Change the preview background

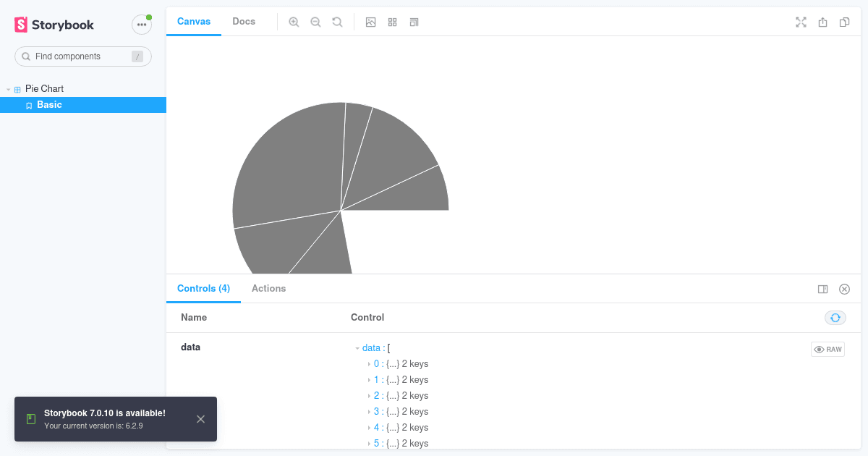tap(371, 22)
